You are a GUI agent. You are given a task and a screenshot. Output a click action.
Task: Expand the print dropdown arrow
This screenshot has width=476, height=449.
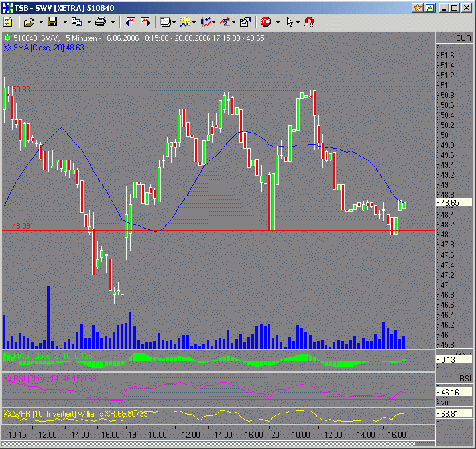[113, 22]
